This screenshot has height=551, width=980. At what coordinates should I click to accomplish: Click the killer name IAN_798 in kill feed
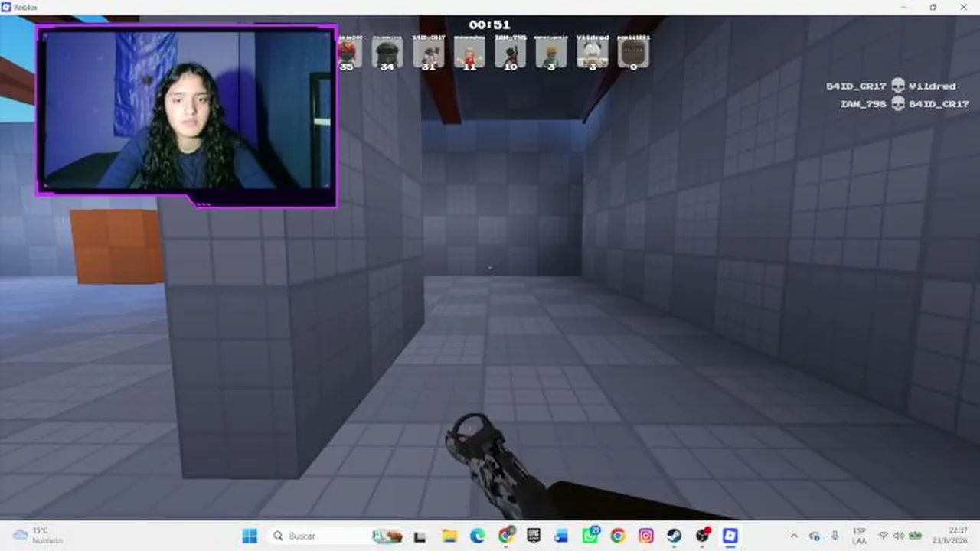(864, 103)
